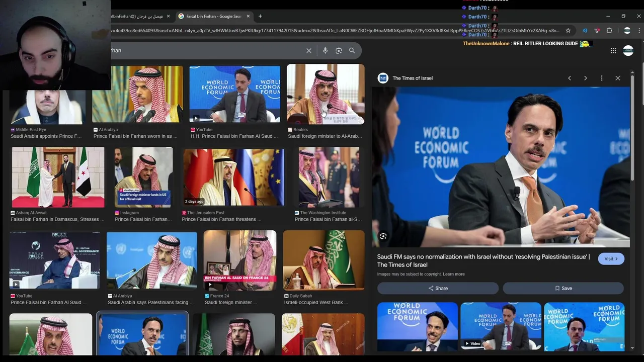Screen dimensions: 644x362
Task: Open The Times of Israel source name
Action: (413, 78)
